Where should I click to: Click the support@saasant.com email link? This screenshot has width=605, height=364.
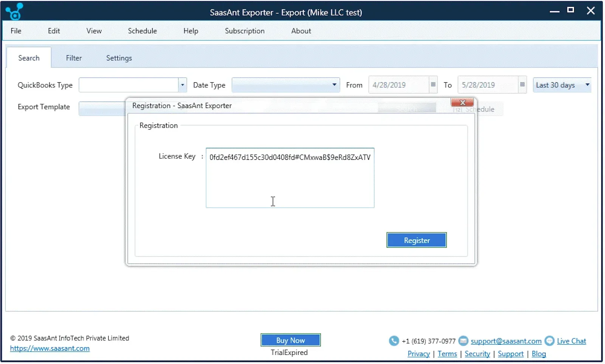(x=506, y=341)
